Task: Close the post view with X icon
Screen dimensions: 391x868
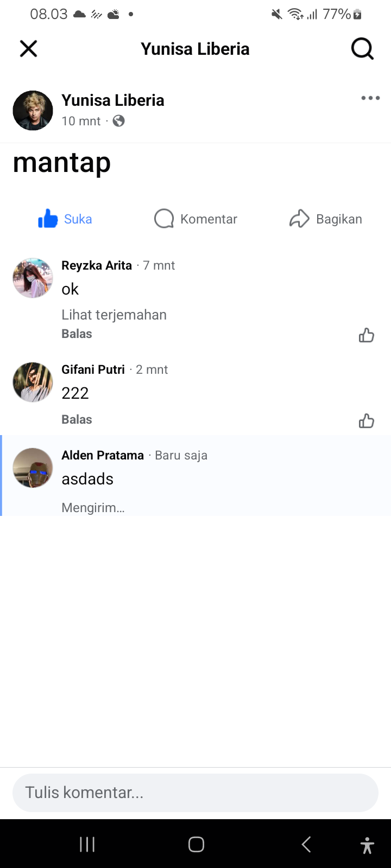Action: click(28, 49)
